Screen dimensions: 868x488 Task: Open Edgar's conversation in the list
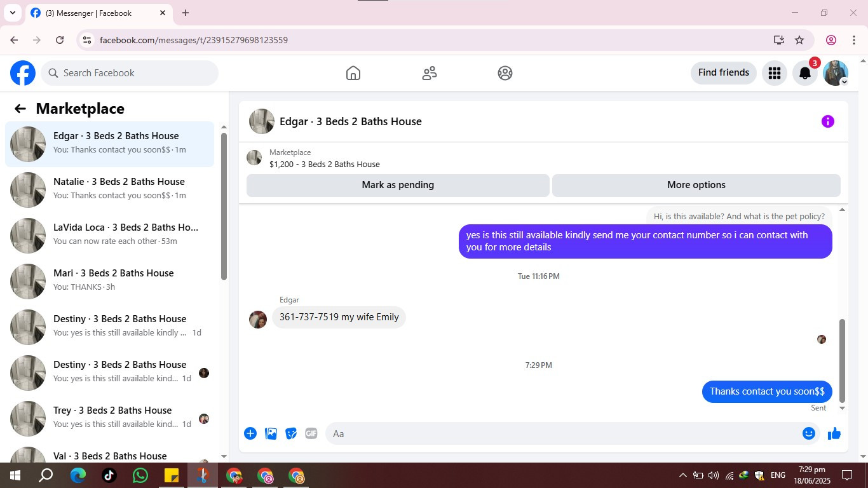click(110, 144)
